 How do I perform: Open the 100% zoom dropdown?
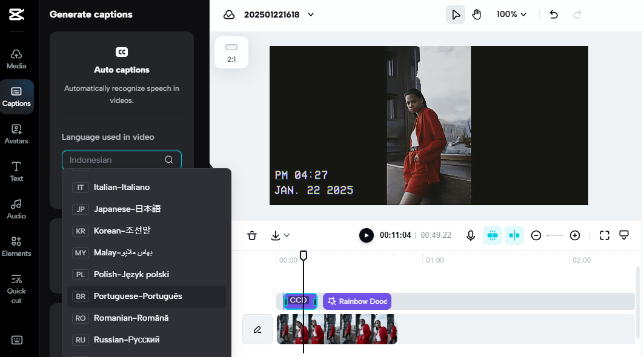(x=511, y=15)
